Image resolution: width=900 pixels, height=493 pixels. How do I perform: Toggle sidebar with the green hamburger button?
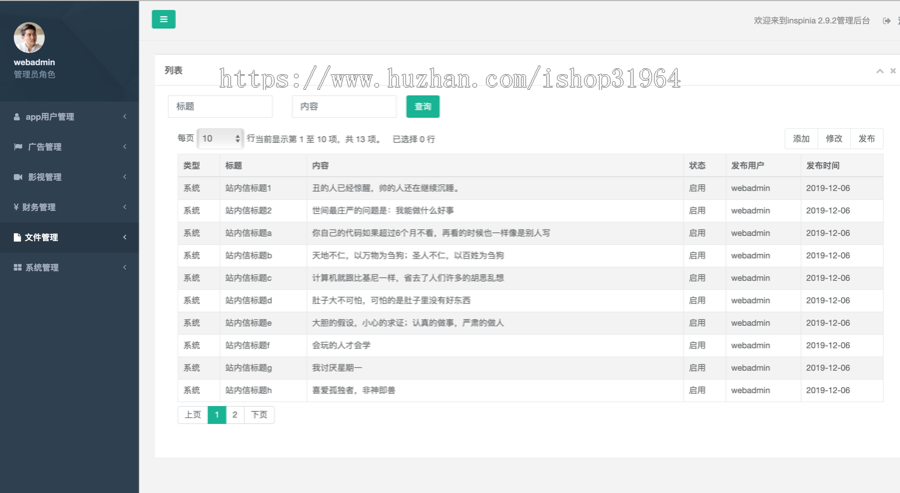(x=164, y=20)
